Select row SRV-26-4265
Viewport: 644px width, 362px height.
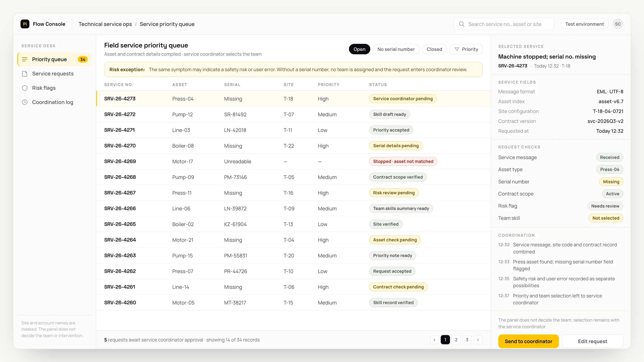point(293,224)
